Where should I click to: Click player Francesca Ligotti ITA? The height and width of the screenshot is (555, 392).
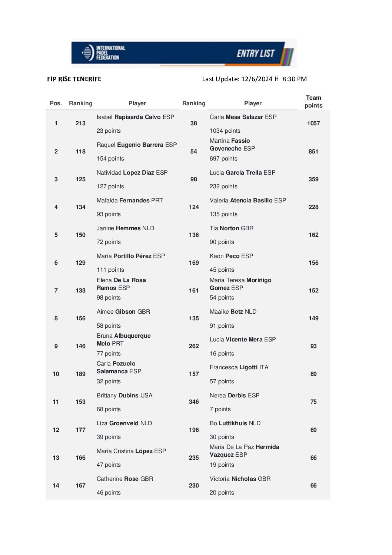pos(239,367)
